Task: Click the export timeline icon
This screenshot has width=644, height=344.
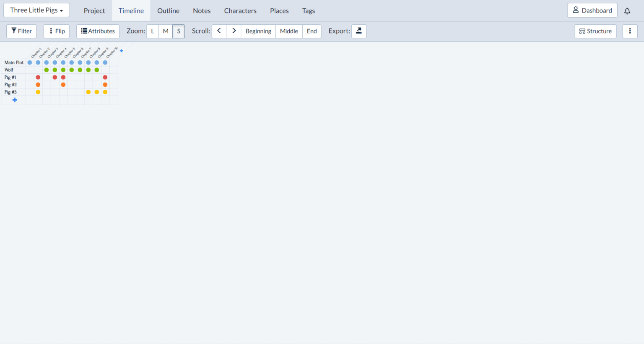Action: coord(359,31)
